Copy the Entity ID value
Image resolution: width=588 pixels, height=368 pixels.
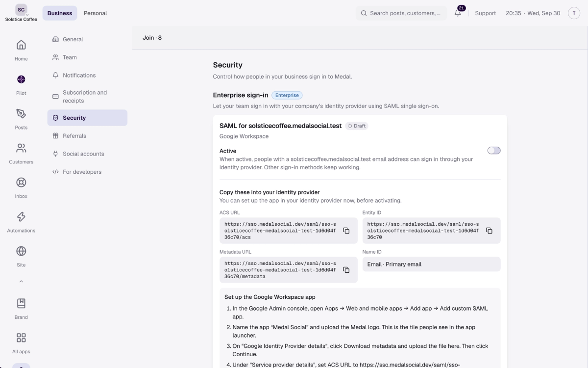click(x=489, y=231)
